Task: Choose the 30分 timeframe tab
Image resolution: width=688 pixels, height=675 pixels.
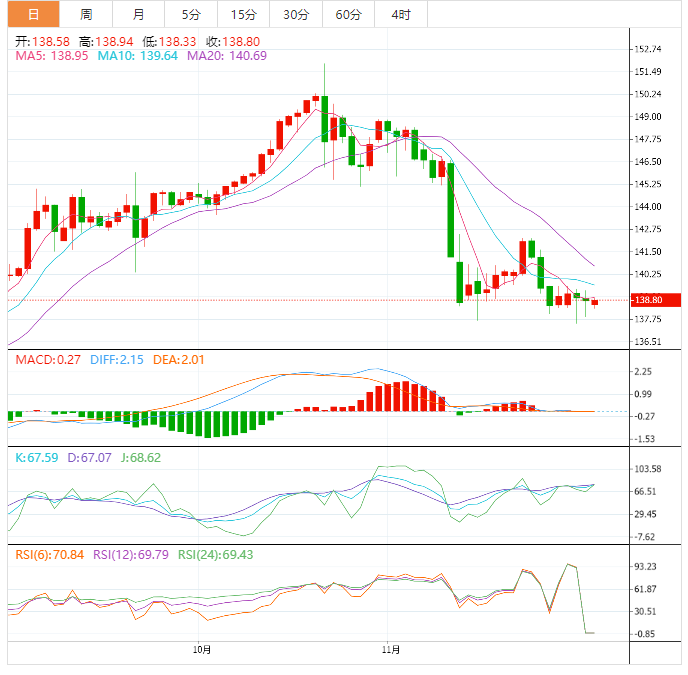Action: pos(296,14)
